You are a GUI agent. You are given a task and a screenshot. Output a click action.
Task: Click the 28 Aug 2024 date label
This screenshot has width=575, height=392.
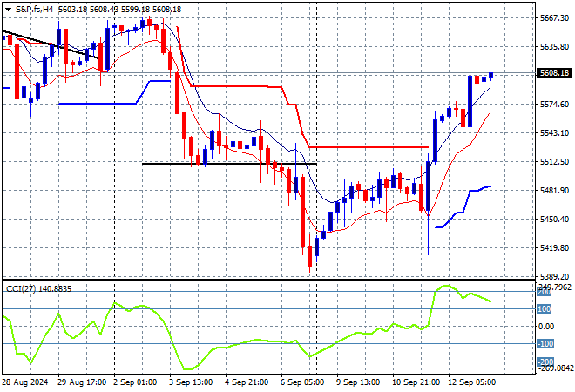(x=25, y=382)
